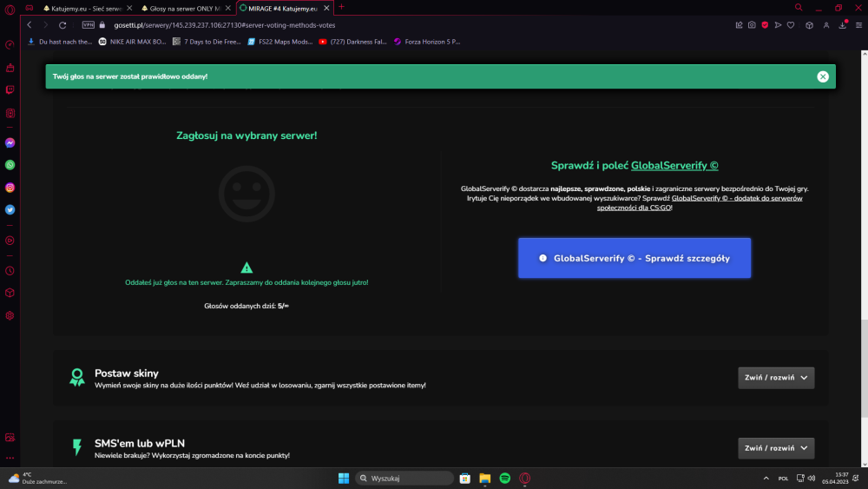Open Extensions cube icon in sidebar
Image resolution: width=868 pixels, height=489 pixels.
[10, 293]
